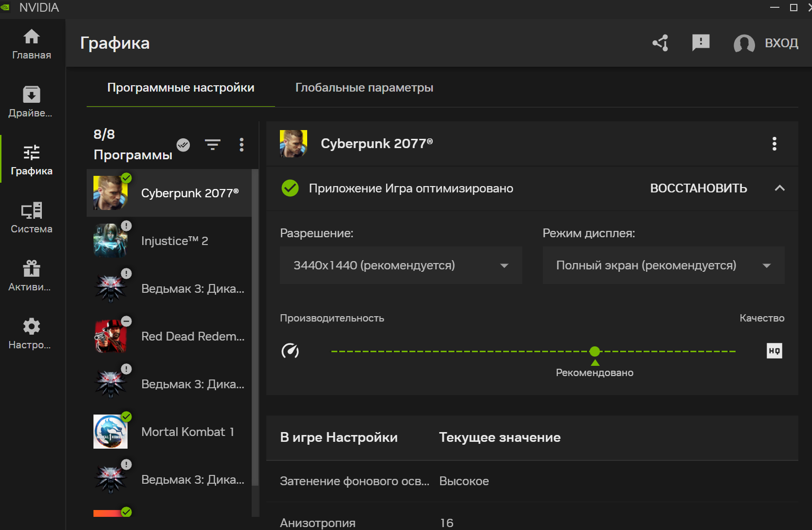Click the Mortal Kombat 1 green check badge

[x=127, y=416]
